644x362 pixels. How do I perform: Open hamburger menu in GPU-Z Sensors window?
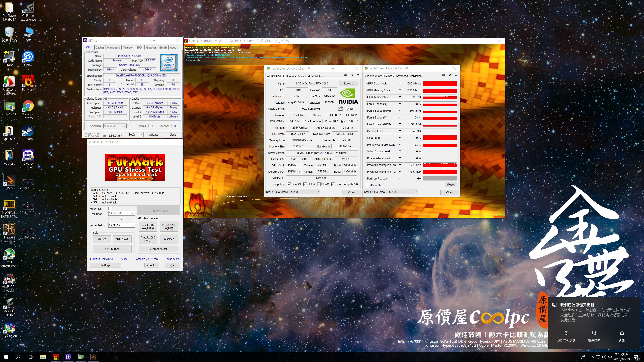pos(456,75)
